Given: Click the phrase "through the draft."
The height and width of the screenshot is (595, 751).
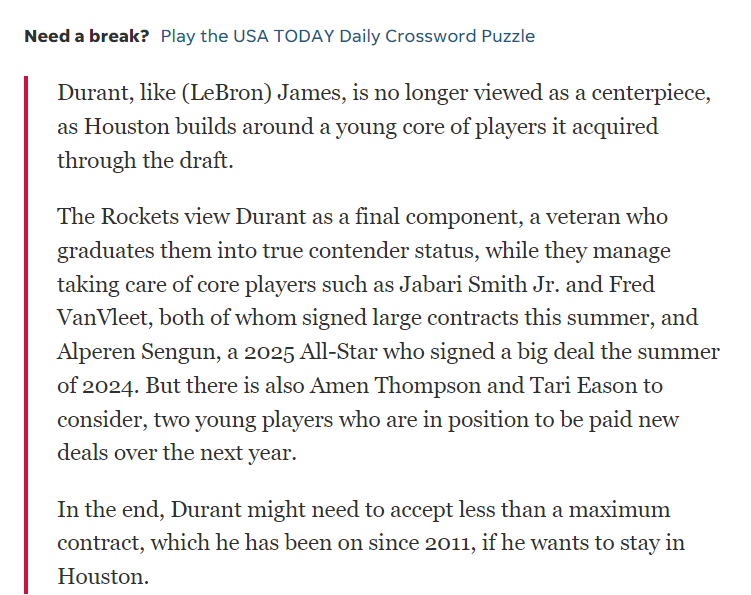Looking at the screenshot, I should pyautogui.click(x=145, y=160).
